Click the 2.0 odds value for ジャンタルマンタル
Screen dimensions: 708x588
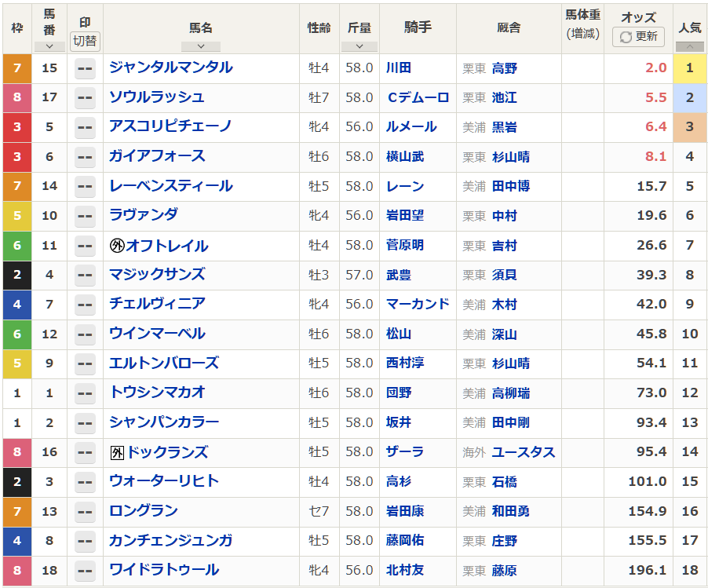click(655, 68)
